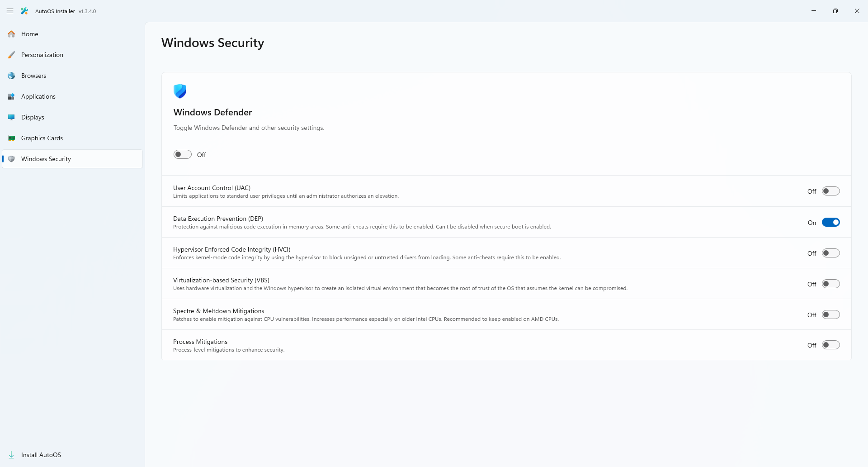
Task: Click the Personalization pencil icon
Action: (11, 55)
